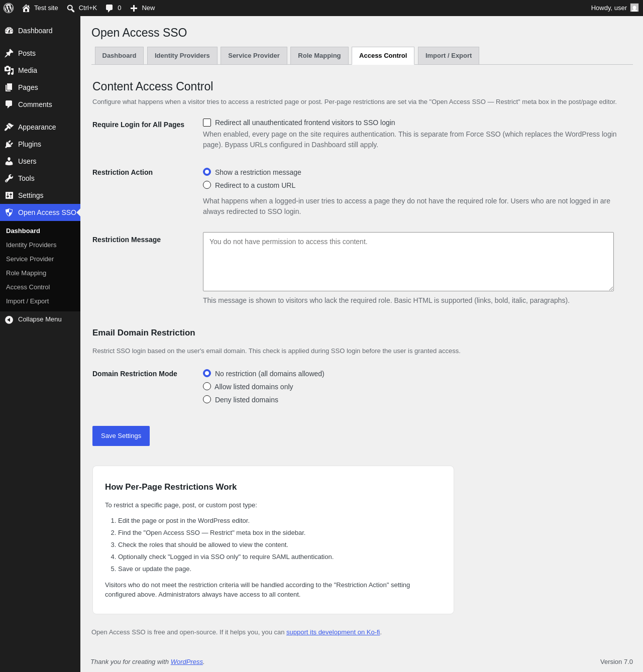This screenshot has width=643, height=672.
Task: Open the Plugins plug icon
Action: coord(9,144)
